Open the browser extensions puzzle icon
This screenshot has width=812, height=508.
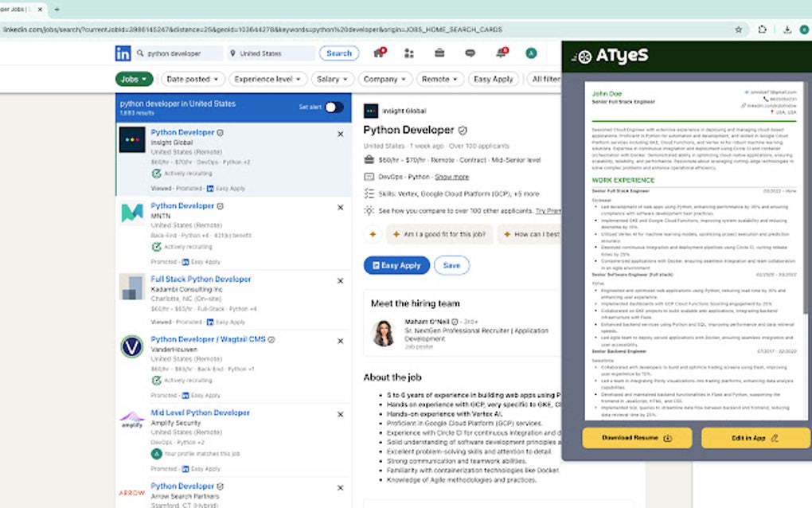tap(763, 29)
